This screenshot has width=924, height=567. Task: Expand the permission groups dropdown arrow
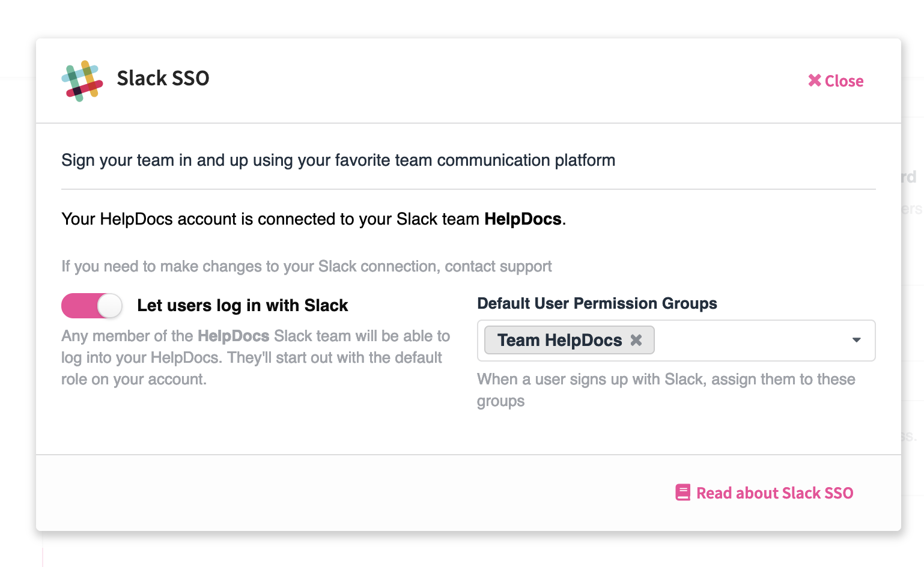click(857, 340)
